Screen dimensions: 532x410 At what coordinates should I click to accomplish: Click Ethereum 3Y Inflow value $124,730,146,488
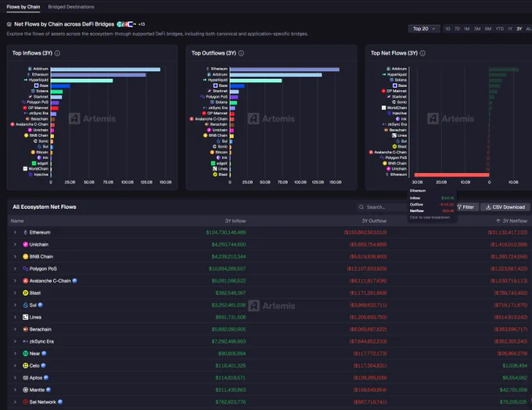pos(226,232)
